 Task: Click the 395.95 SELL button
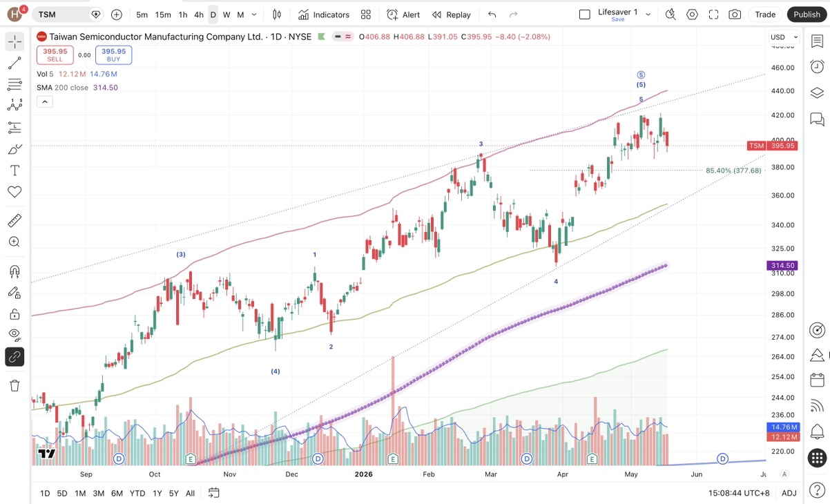pyautogui.click(x=55, y=55)
